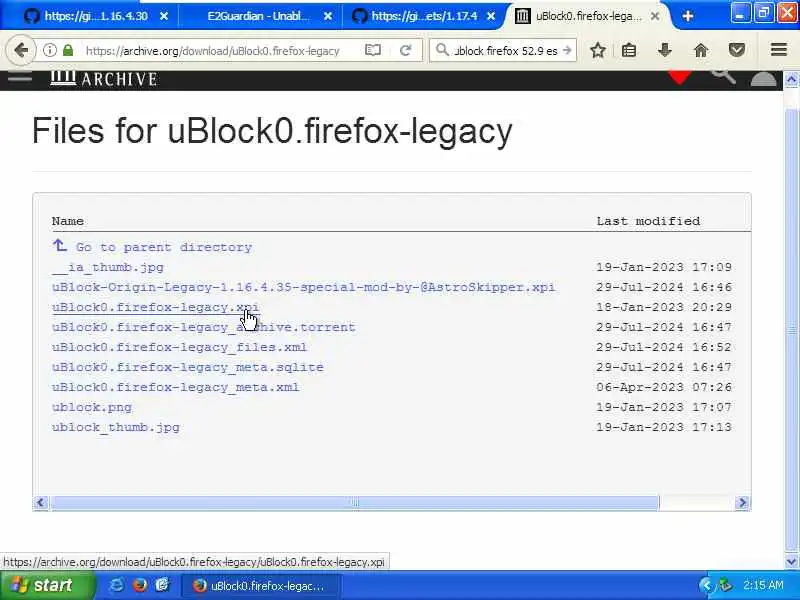800x600 pixels.
Task: Open the Firefox hamburger menu
Action: tap(779, 49)
